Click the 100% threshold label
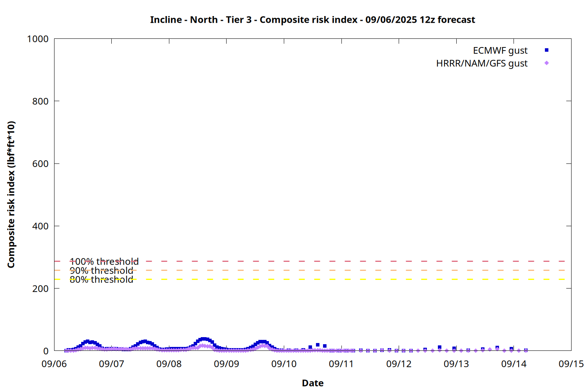 104,261
